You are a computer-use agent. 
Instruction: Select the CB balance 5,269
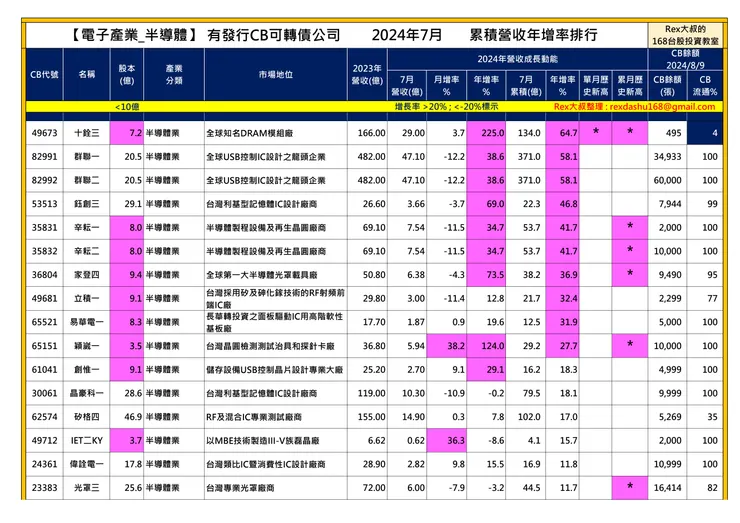click(667, 417)
